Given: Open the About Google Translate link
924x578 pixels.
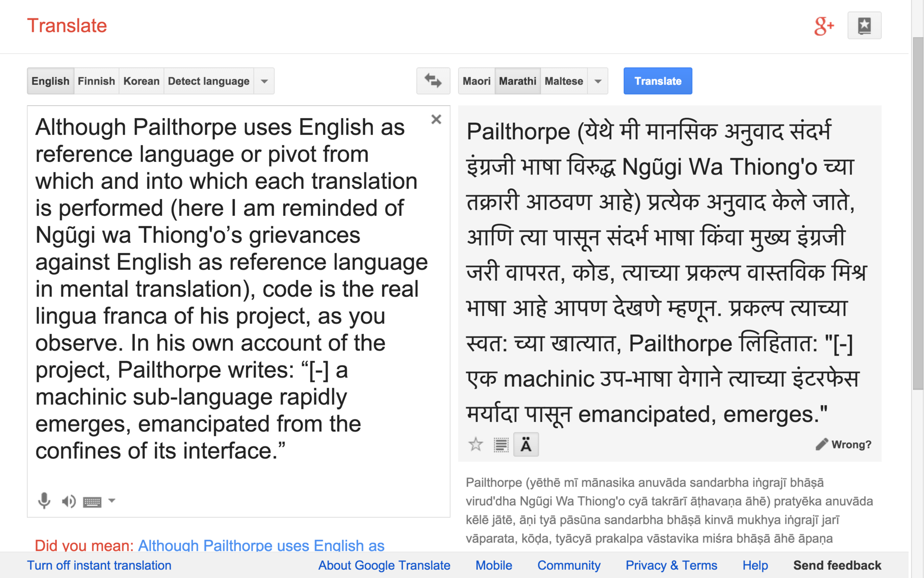Looking at the screenshot, I should 384,565.
